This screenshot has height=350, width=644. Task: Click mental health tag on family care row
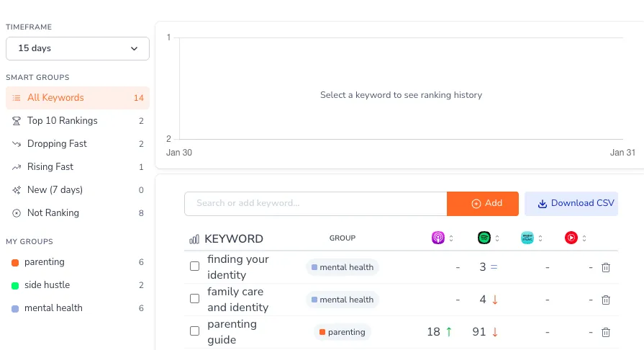point(343,300)
